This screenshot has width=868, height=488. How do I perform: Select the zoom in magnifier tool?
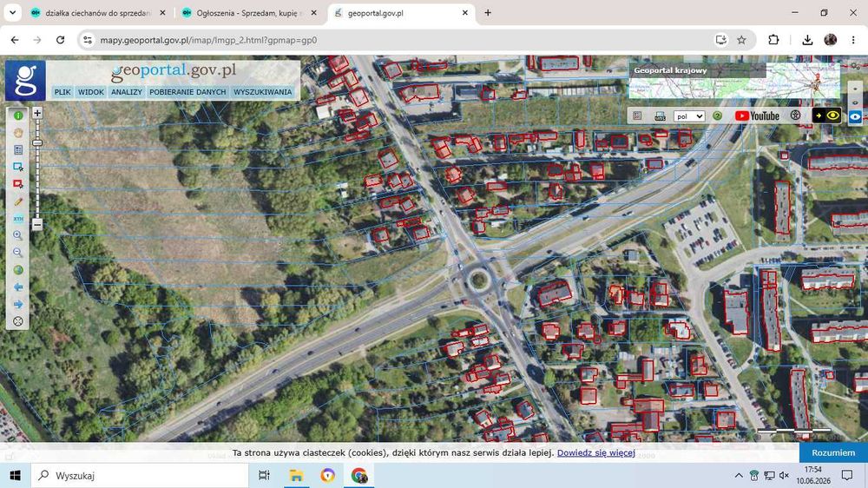18,236
